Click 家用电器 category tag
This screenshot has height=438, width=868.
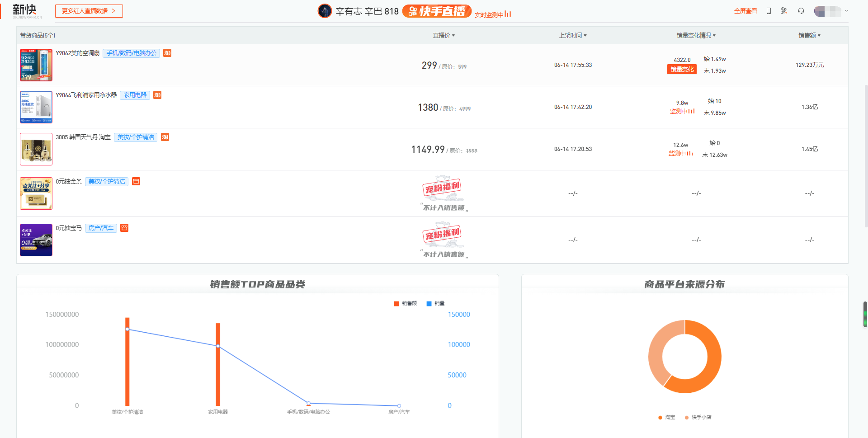135,95
